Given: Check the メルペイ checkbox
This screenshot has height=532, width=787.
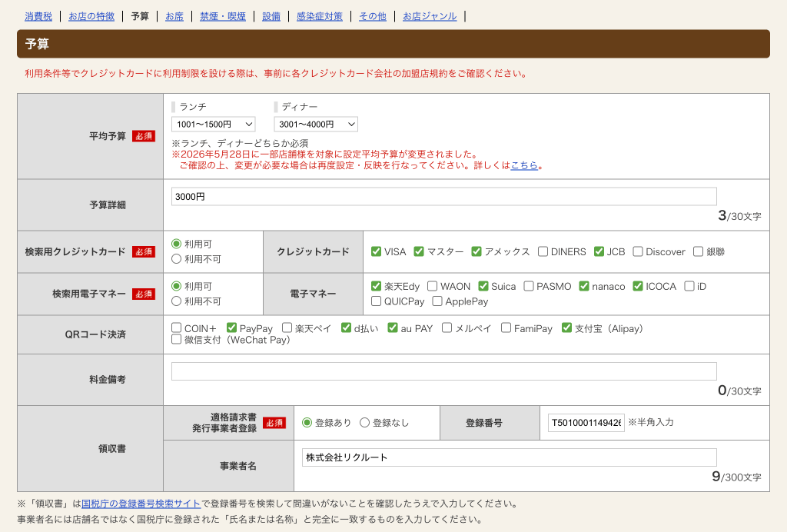Looking at the screenshot, I should [447, 328].
